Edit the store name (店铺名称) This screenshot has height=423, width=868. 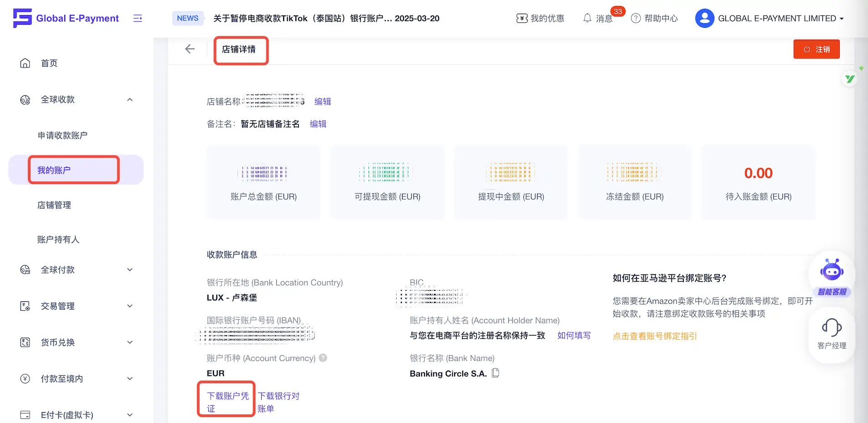(323, 102)
